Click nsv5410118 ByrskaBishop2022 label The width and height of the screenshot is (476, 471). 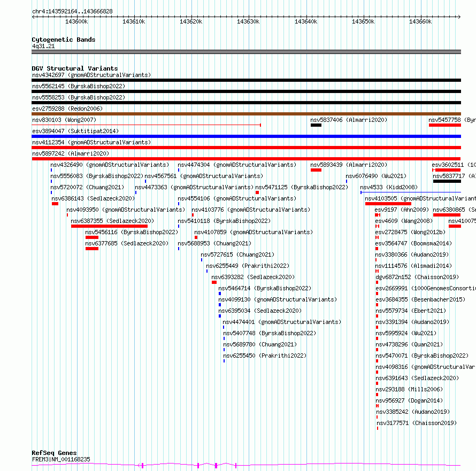tap(224, 221)
